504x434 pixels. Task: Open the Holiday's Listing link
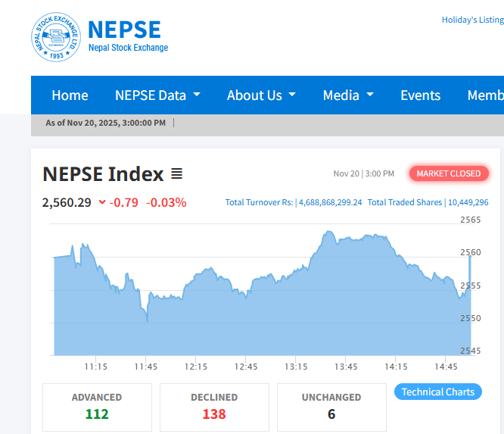tap(472, 20)
